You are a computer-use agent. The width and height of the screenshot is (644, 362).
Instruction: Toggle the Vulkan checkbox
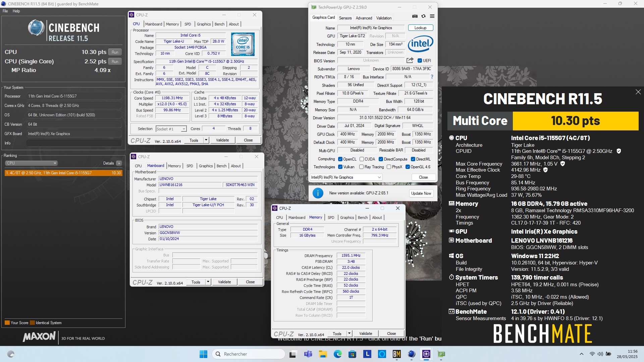[x=340, y=167]
